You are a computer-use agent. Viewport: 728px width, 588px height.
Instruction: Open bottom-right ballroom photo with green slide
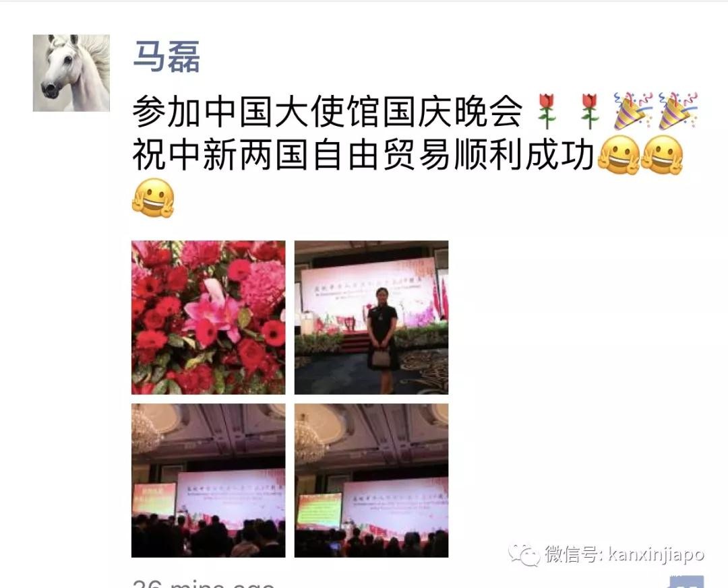pos(371,480)
